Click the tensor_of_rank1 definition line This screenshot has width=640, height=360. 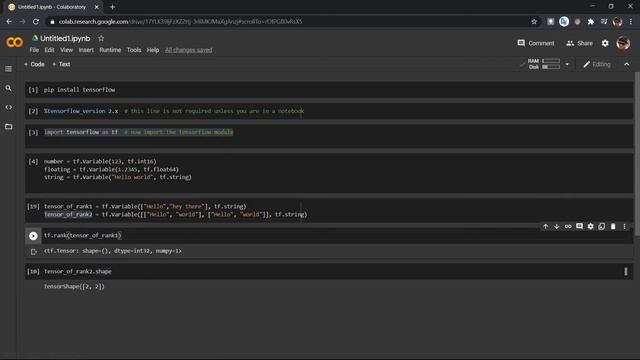click(x=145, y=206)
